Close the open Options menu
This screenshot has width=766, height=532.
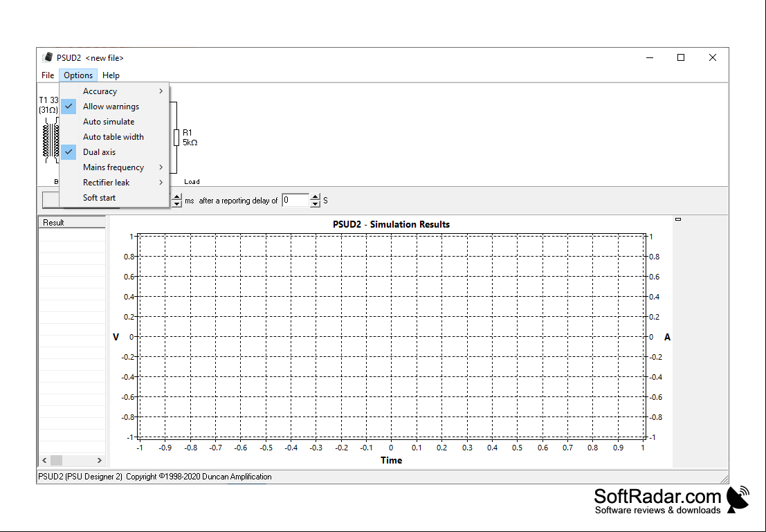78,75
